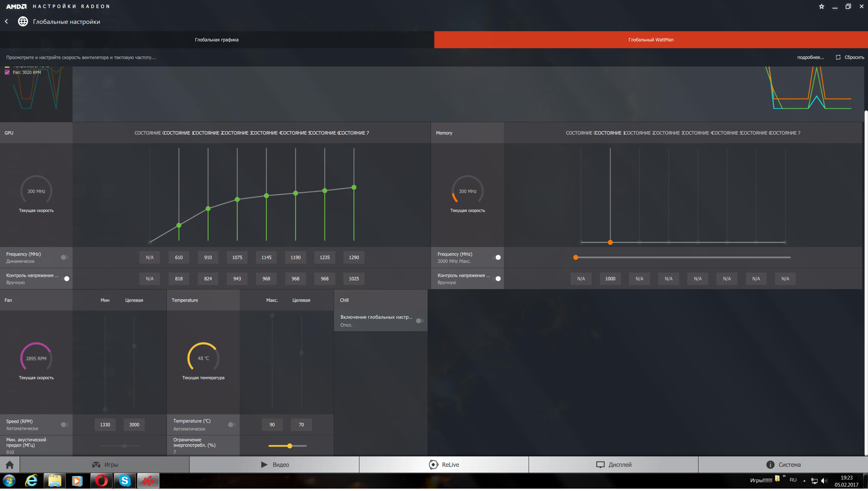Open the Opera browser taskbar icon
Image resolution: width=868 pixels, height=491 pixels.
point(101,481)
